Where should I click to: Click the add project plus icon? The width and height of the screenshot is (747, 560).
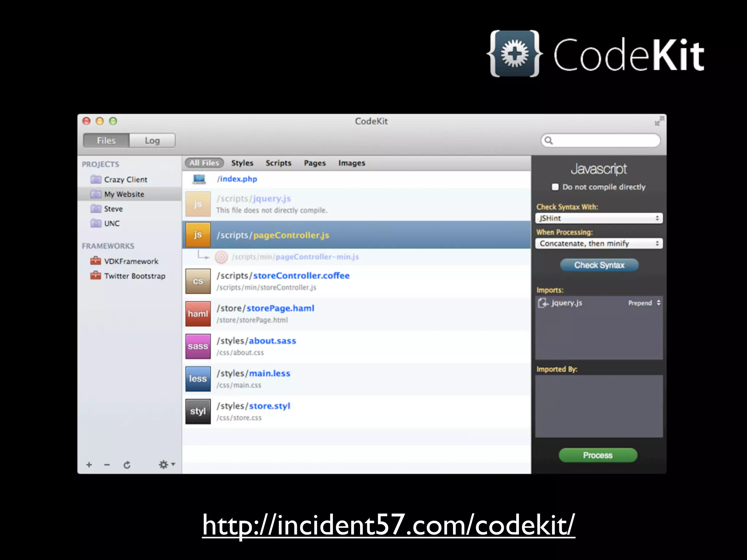coord(89,464)
